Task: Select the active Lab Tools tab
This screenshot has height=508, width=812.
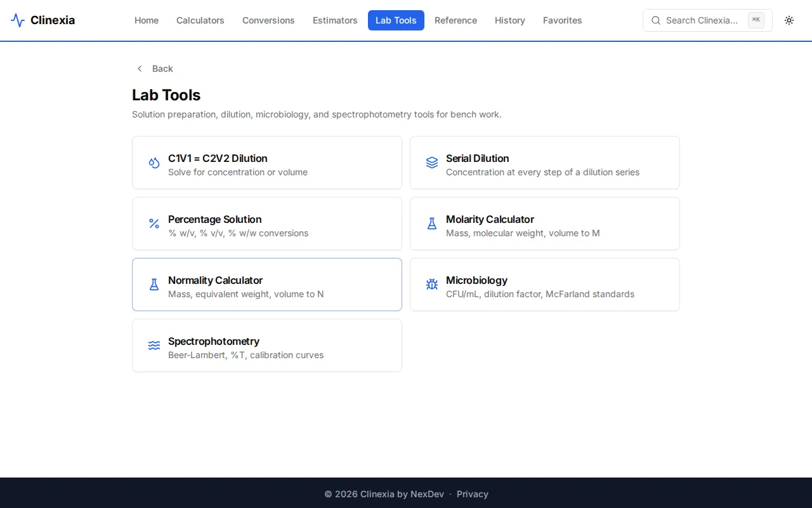Action: click(x=396, y=20)
